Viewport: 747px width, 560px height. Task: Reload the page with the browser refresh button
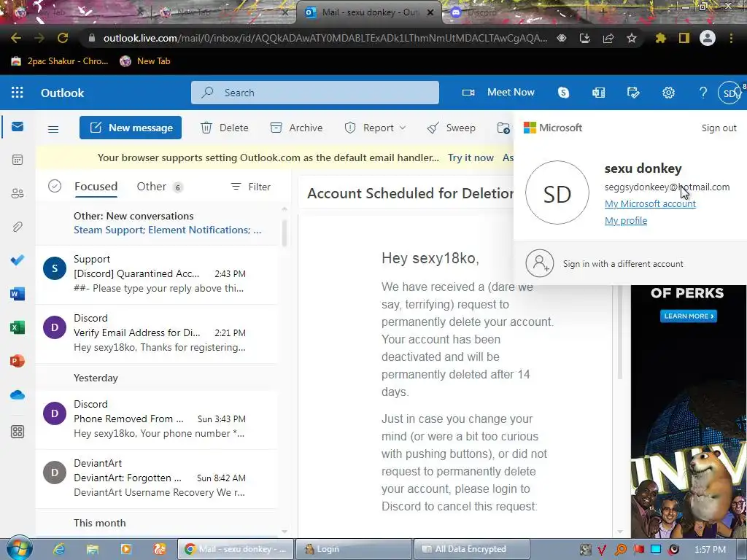63,38
